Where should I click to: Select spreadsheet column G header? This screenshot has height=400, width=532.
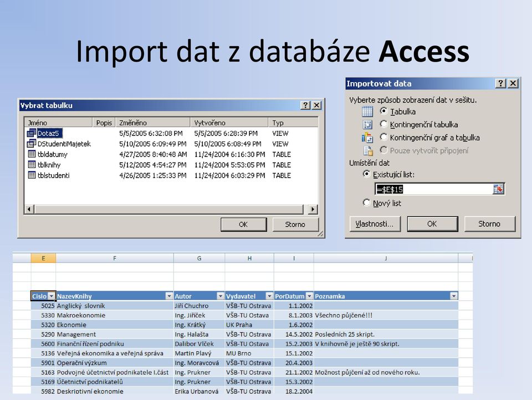[x=199, y=259]
